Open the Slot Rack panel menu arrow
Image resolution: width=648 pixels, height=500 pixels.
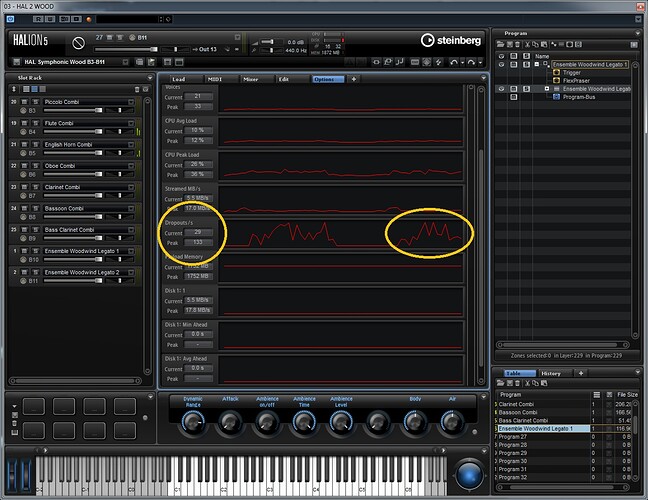pyautogui.click(x=150, y=78)
